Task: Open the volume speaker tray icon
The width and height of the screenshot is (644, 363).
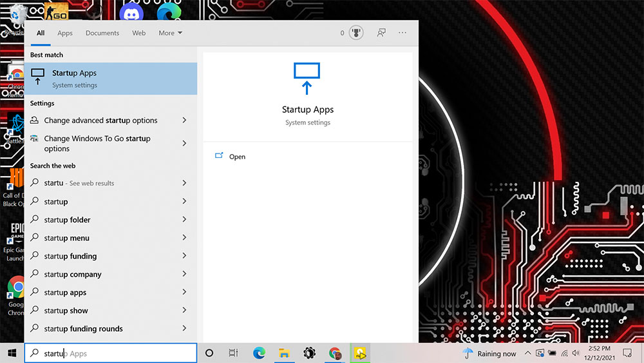Action: pos(576,353)
